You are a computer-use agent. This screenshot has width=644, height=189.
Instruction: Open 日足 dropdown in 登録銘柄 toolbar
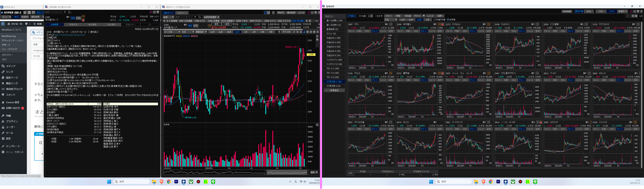coord(390,19)
